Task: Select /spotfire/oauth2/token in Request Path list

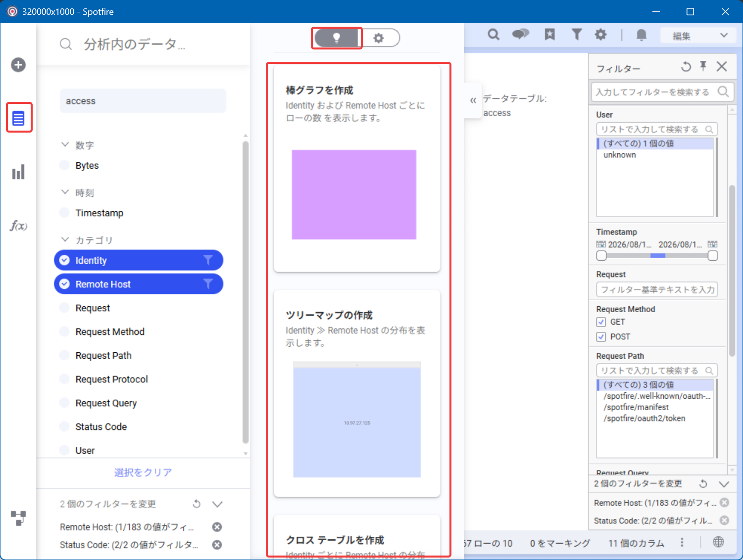Action: (644, 419)
